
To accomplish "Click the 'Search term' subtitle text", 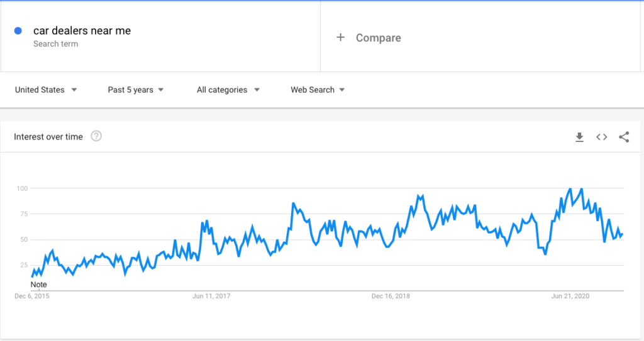I will point(56,44).
